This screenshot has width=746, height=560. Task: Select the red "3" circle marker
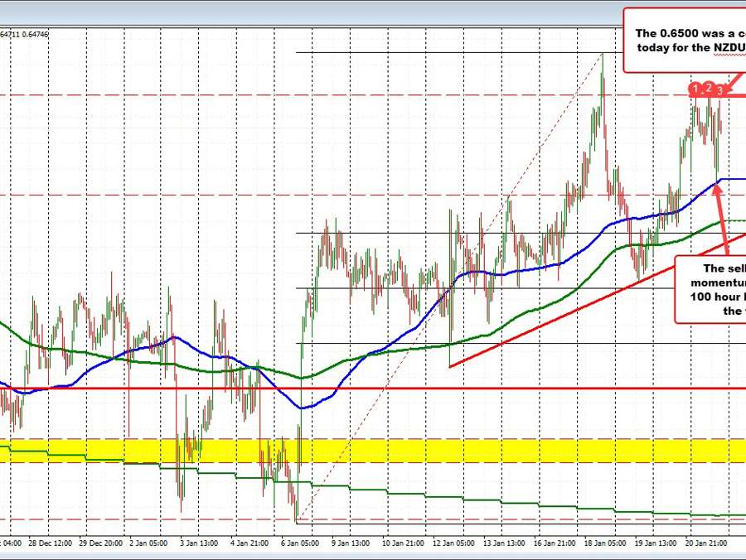(x=719, y=90)
